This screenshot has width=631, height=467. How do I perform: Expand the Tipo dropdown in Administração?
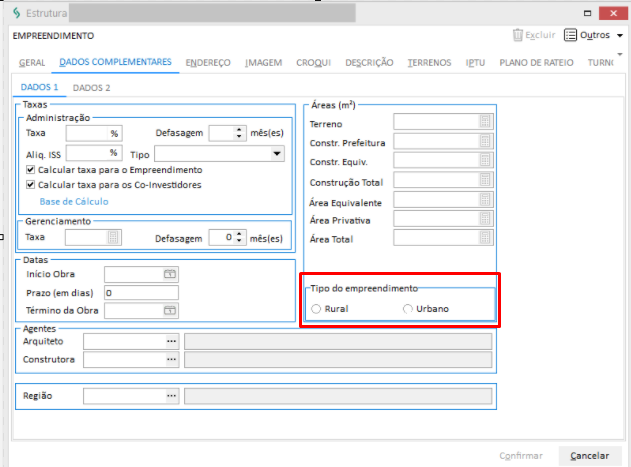(277, 154)
